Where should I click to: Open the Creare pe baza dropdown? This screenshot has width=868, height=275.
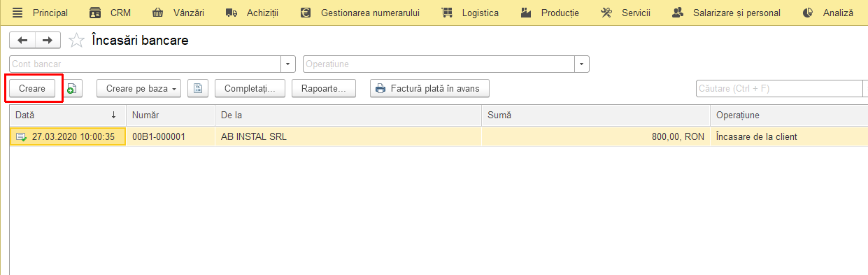click(139, 88)
